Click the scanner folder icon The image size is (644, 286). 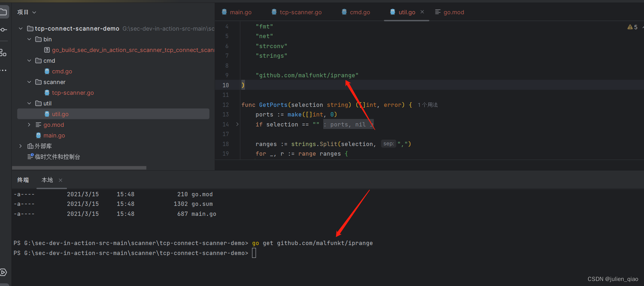click(x=38, y=82)
